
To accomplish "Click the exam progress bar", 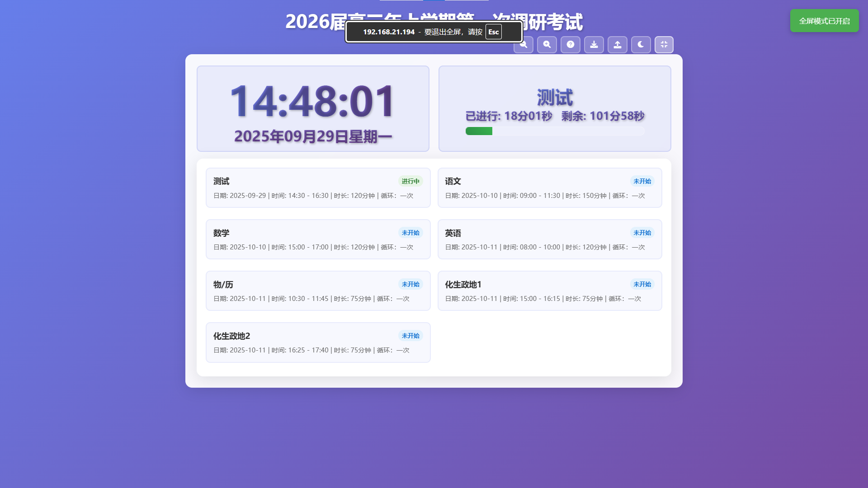I will pos(555,131).
